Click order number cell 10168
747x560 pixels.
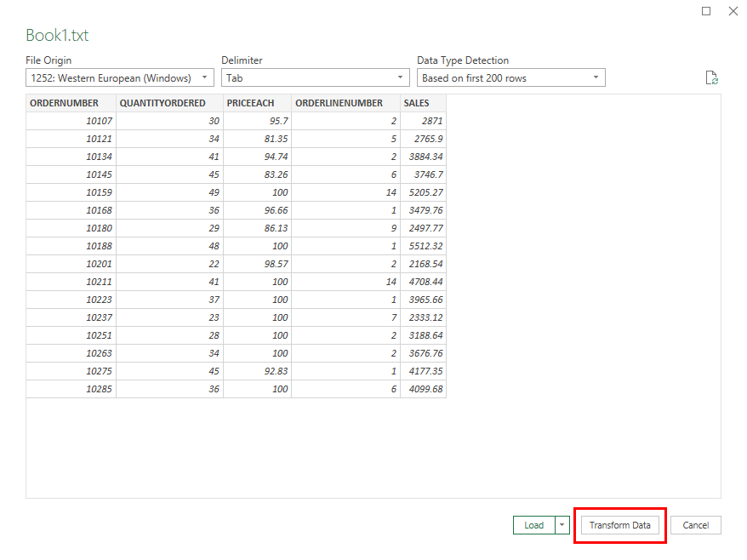(x=71, y=210)
